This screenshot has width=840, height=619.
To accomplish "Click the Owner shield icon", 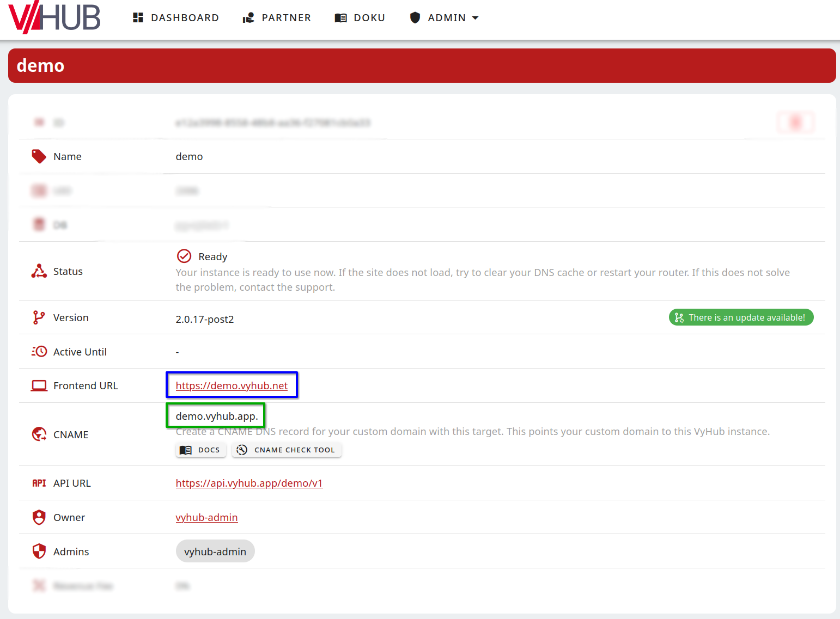I will click(39, 517).
